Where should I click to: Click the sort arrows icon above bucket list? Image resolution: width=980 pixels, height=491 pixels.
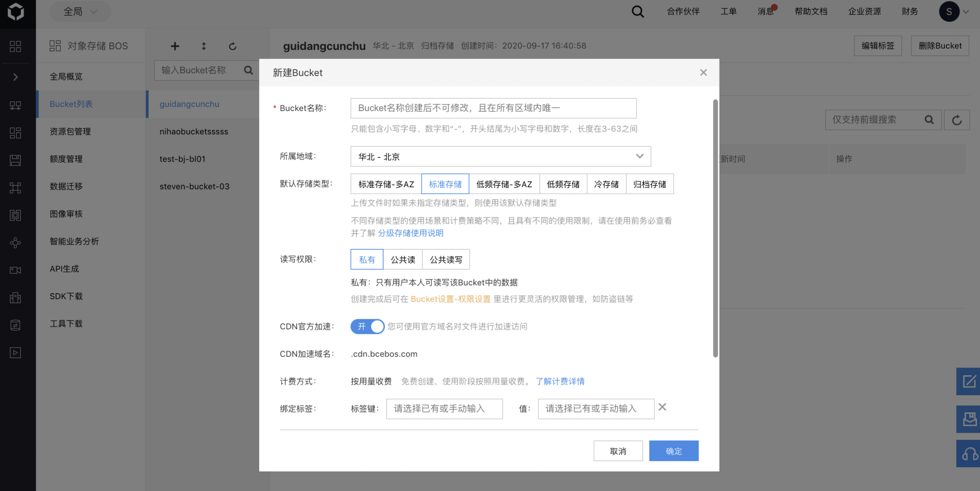click(204, 46)
